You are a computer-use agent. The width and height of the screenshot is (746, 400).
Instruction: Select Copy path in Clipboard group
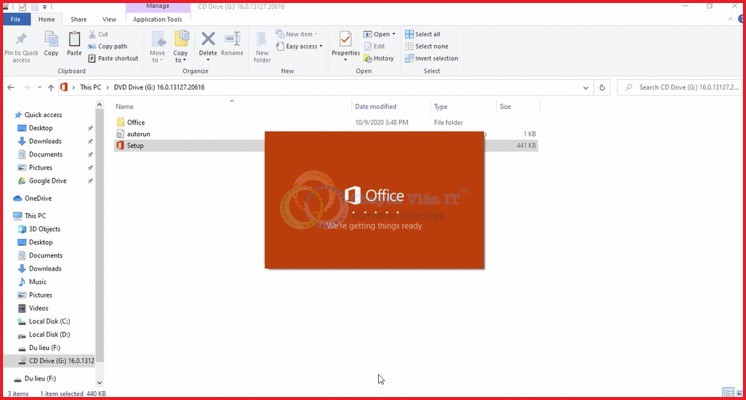[x=108, y=46]
